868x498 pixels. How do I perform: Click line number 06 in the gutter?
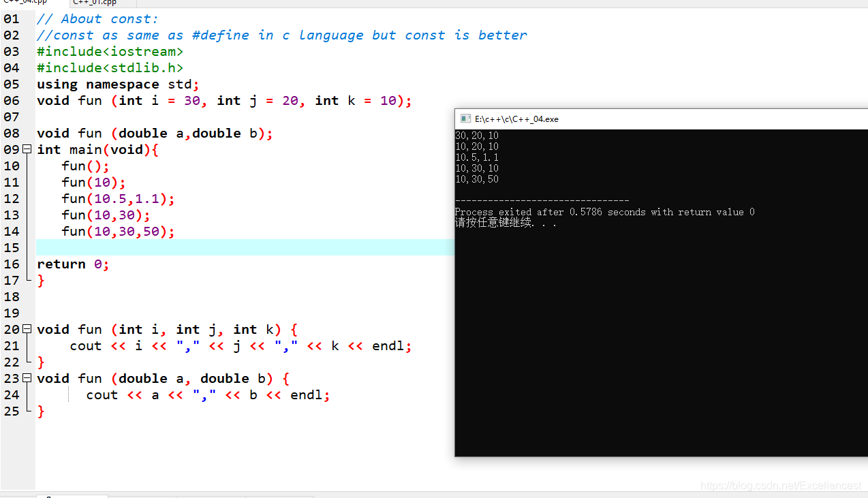point(12,100)
